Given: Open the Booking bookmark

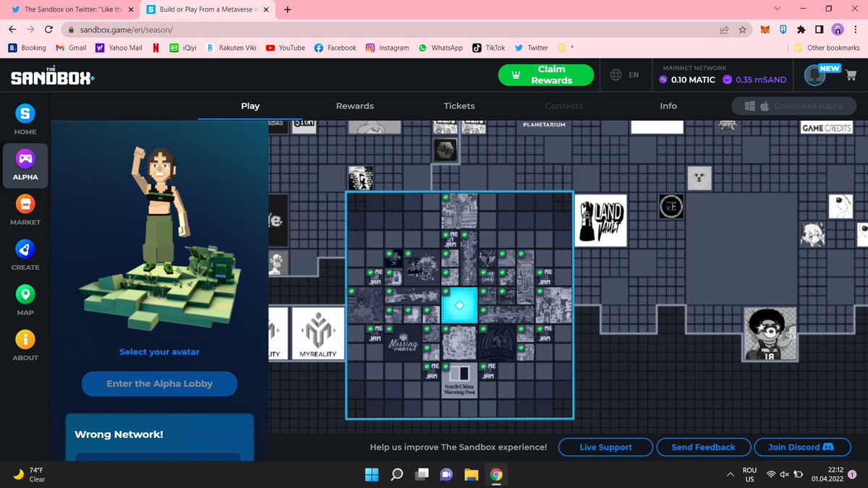Looking at the screenshot, I should [27, 48].
